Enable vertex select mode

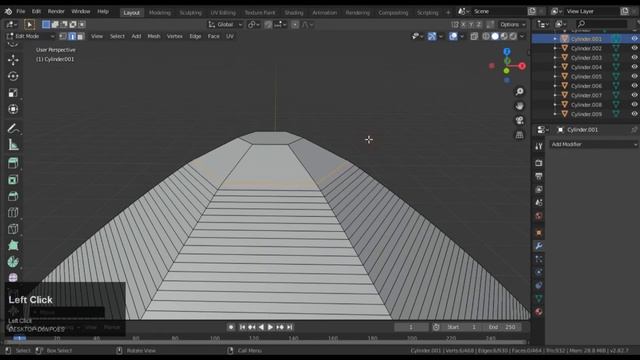63,36
